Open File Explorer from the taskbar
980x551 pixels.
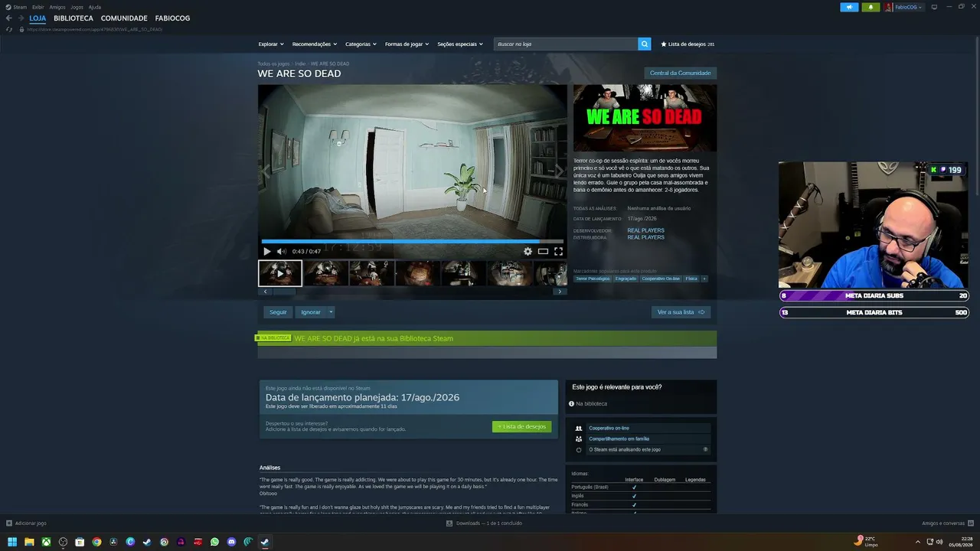click(x=29, y=542)
